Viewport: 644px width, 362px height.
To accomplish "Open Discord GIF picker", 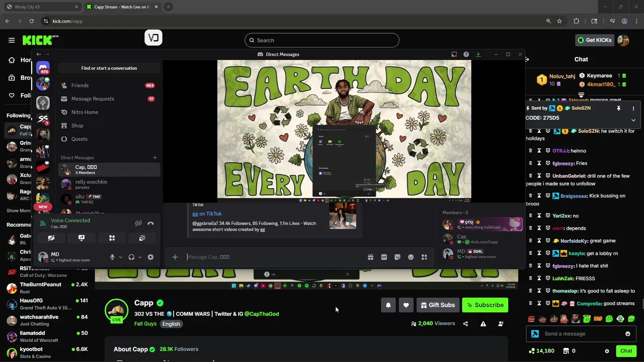I will click(x=384, y=257).
